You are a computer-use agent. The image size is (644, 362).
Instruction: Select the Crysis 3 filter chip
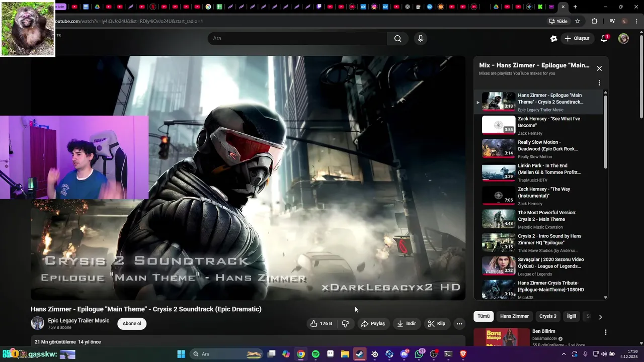[548, 316]
